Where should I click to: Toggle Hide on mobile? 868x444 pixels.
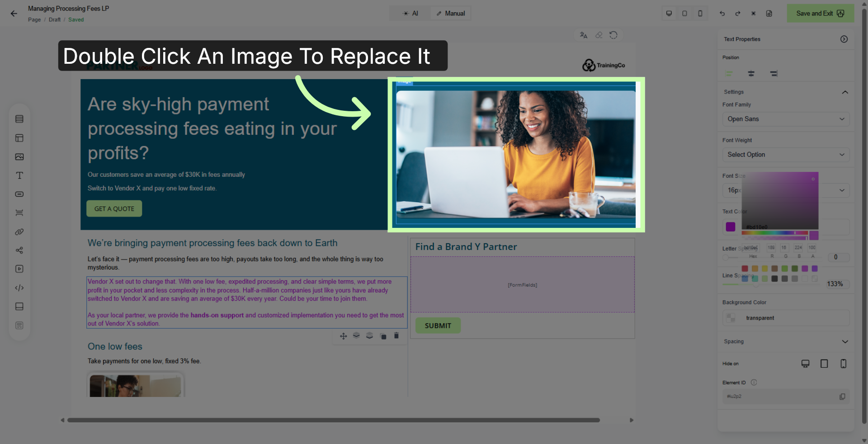tap(843, 364)
